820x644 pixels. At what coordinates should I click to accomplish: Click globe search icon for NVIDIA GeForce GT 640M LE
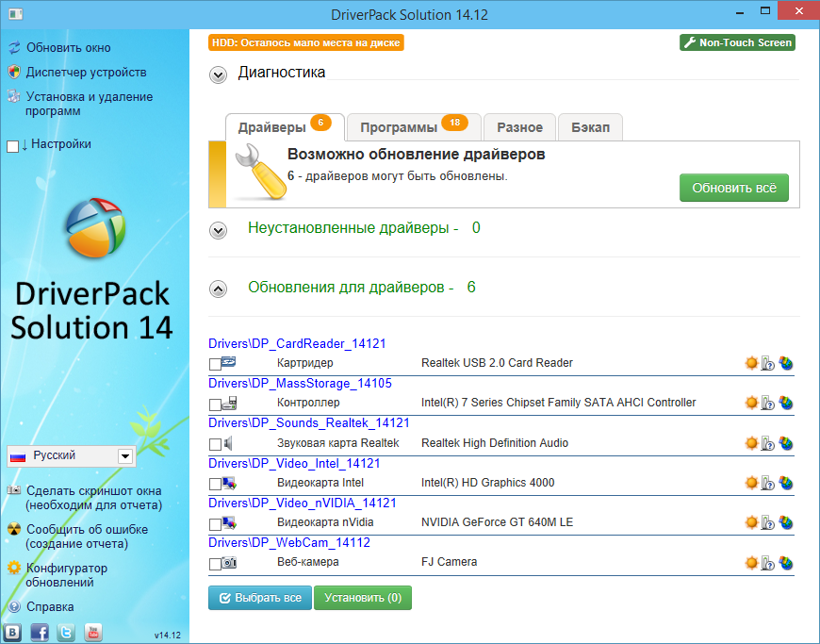point(785,522)
